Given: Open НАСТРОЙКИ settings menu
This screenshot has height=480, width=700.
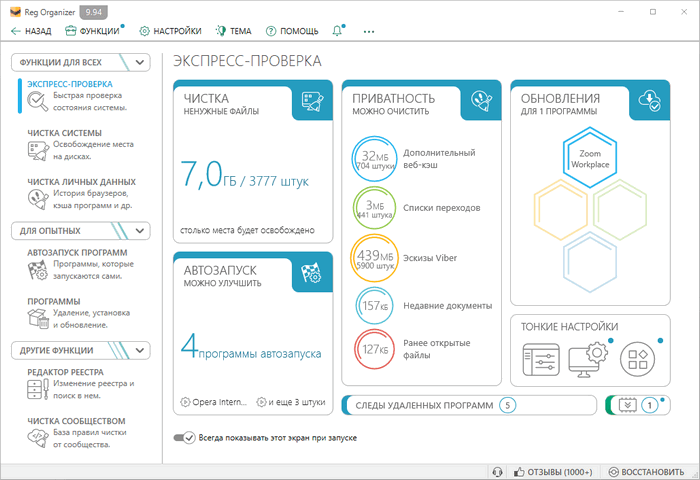Looking at the screenshot, I should click(171, 31).
